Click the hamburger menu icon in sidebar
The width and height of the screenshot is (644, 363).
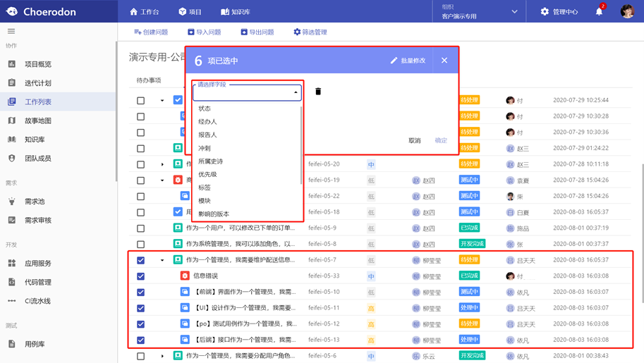(x=11, y=31)
